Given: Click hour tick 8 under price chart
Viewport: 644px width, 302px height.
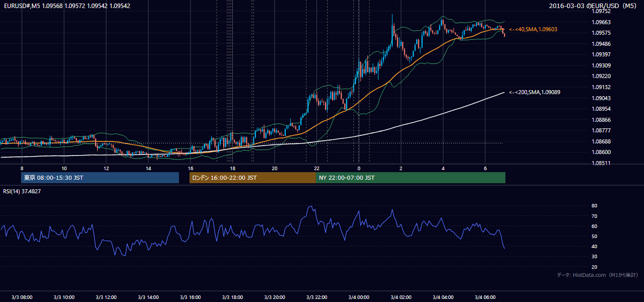Looking at the screenshot, I should tap(22, 168).
